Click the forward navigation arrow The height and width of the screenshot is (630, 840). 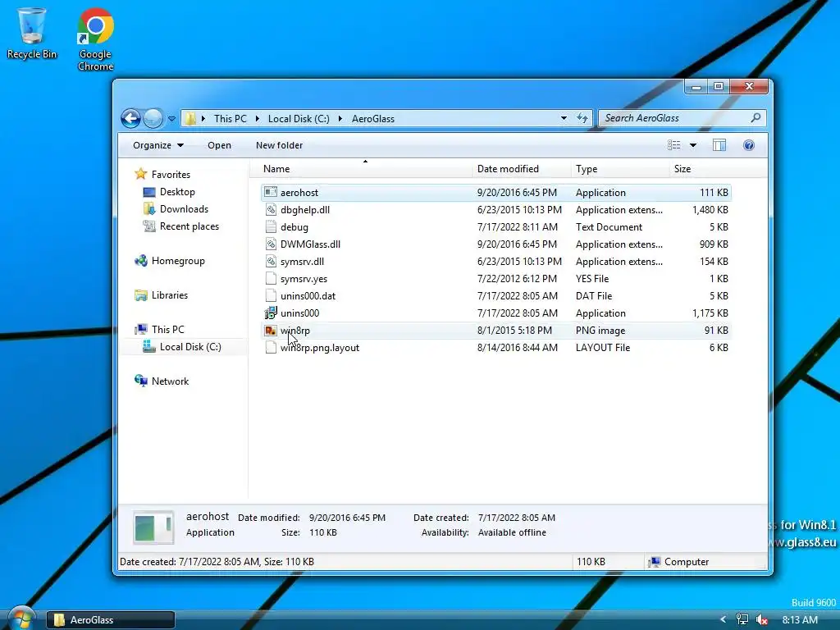point(153,118)
